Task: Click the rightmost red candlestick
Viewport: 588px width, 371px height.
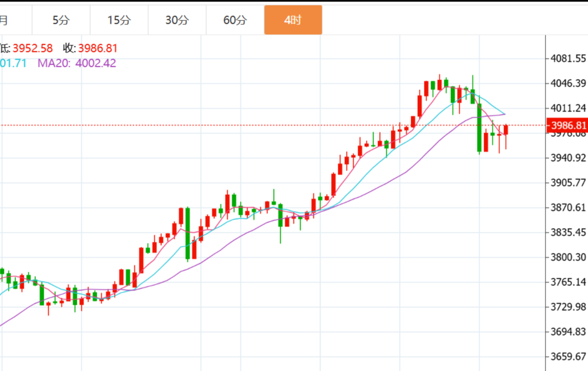Action: 506,130
